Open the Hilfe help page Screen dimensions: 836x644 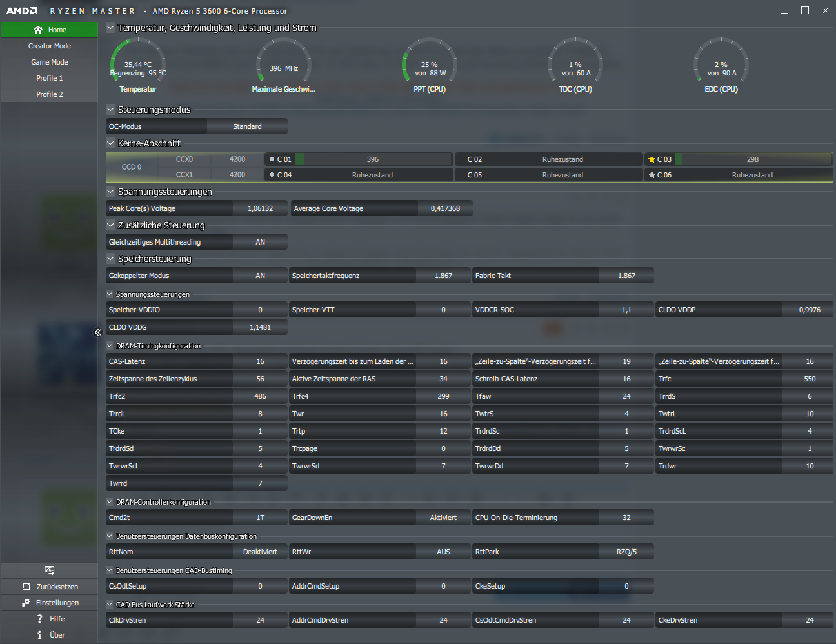(x=50, y=619)
